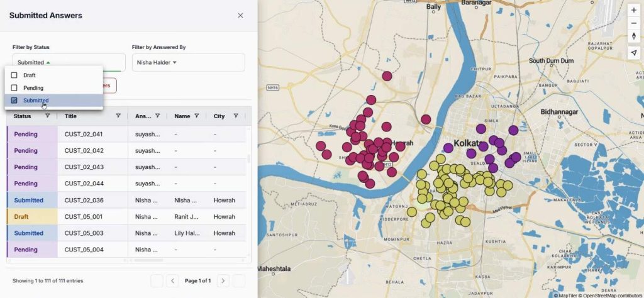Click the City column filter icon
This screenshot has height=298, width=644.
pyautogui.click(x=236, y=116)
